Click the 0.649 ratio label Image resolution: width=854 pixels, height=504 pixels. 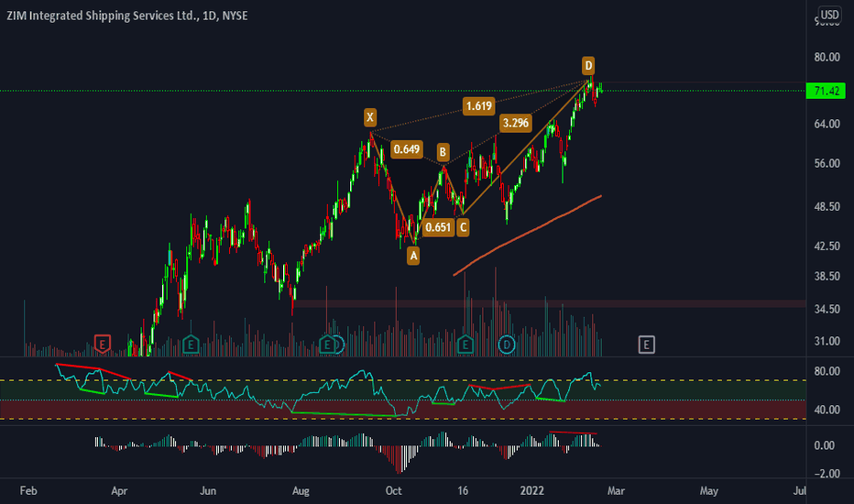pos(406,149)
